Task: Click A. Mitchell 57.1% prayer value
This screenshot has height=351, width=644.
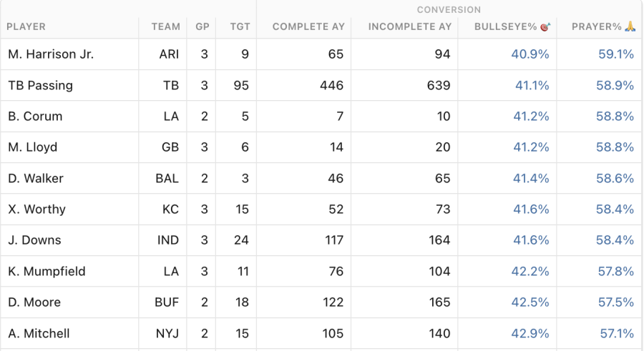Action: point(617,333)
